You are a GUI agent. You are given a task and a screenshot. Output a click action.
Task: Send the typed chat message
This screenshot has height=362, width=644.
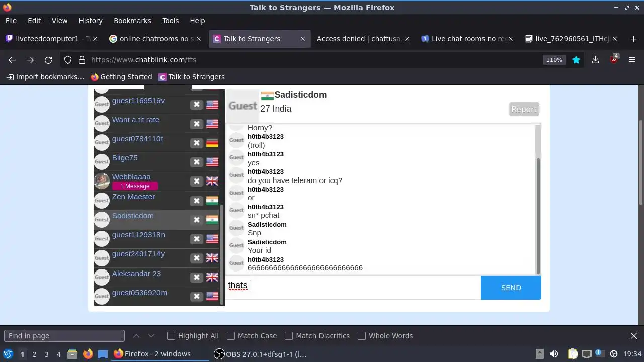coord(511,288)
